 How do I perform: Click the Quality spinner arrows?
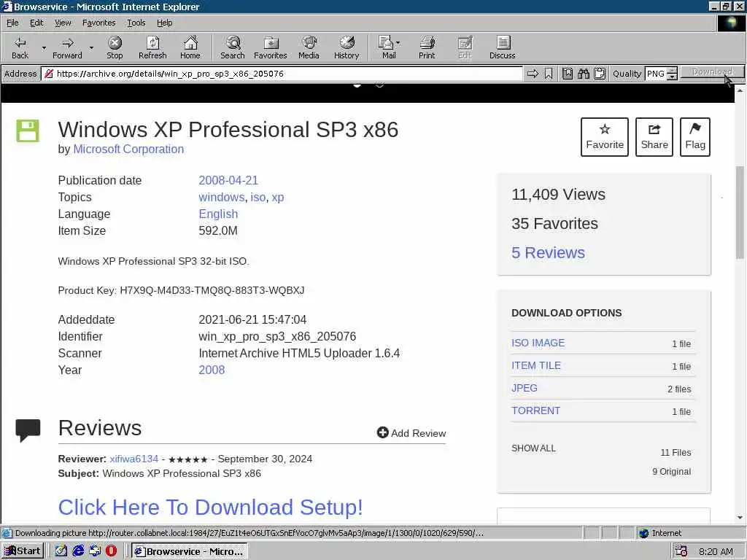[672, 74]
